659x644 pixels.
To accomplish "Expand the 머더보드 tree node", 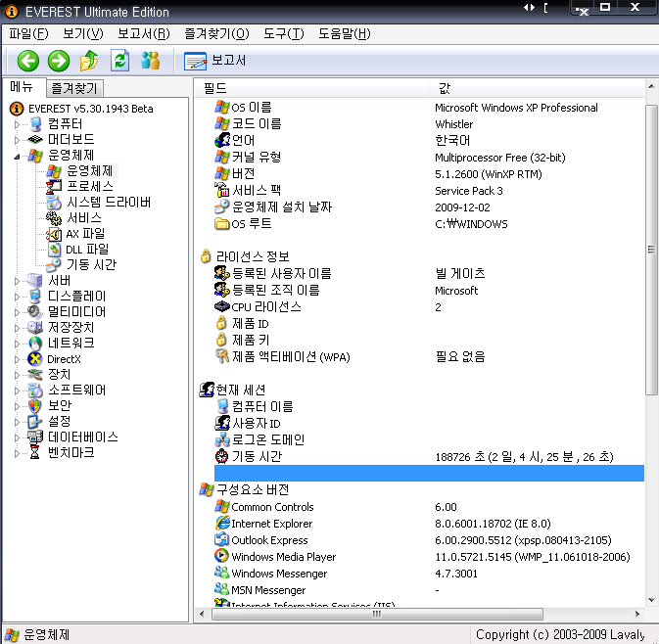I will coord(17,140).
